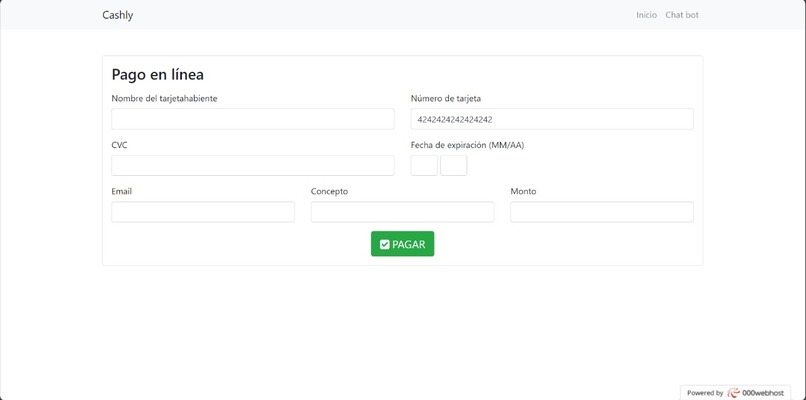This screenshot has width=806, height=400.
Task: Click the 'Concepto' label text
Action: point(329,191)
